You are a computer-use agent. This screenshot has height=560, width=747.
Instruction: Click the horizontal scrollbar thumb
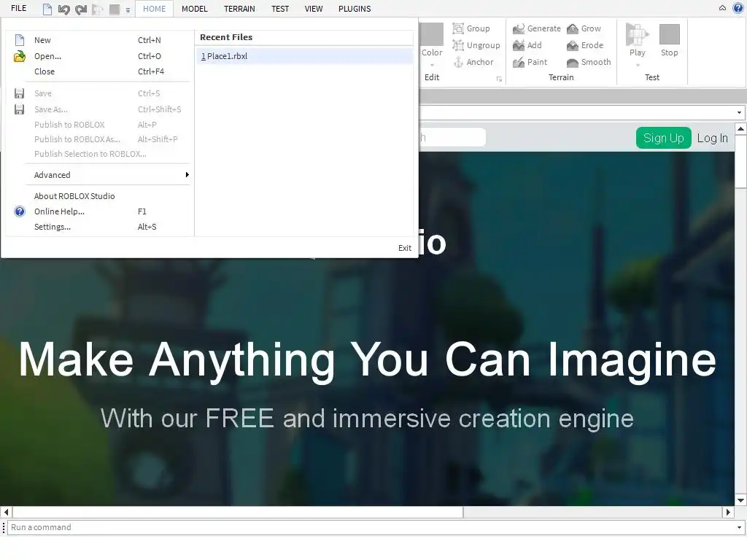238,513
